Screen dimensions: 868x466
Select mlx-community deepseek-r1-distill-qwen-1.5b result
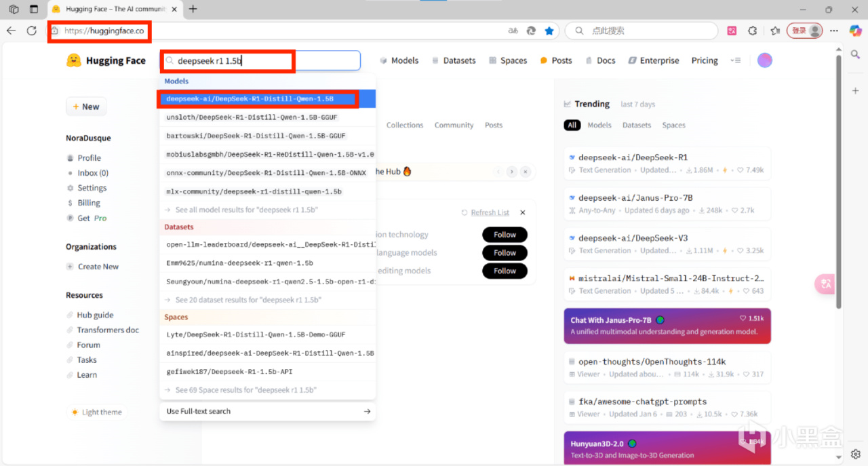tap(267, 191)
